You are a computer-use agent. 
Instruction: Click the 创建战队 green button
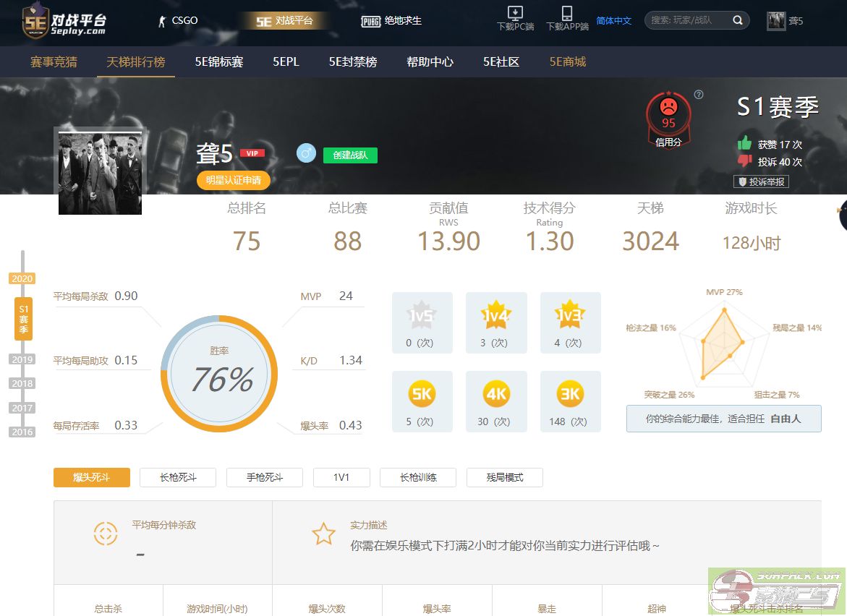point(350,155)
